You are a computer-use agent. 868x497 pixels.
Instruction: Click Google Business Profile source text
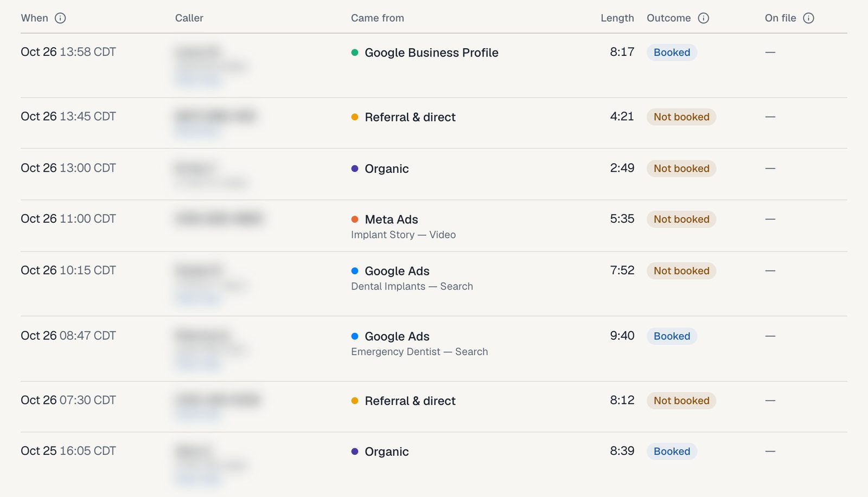click(432, 53)
